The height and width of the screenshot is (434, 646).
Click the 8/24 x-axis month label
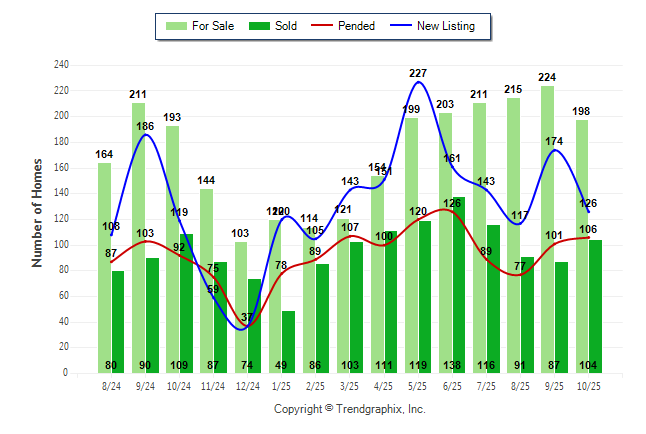pyautogui.click(x=111, y=385)
